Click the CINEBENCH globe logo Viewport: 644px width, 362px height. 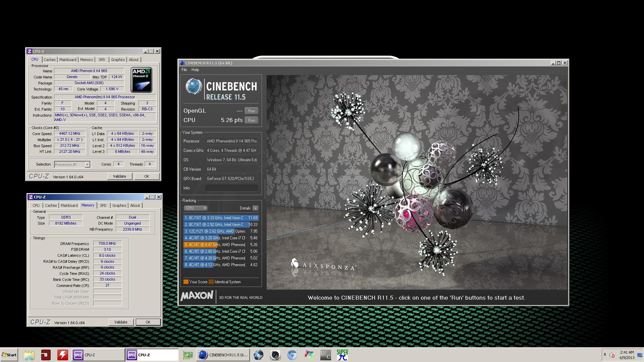[x=194, y=86]
